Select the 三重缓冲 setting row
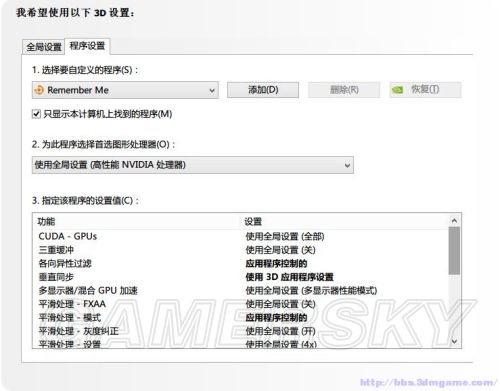Viewport: 500px width, 391px height. click(241, 250)
